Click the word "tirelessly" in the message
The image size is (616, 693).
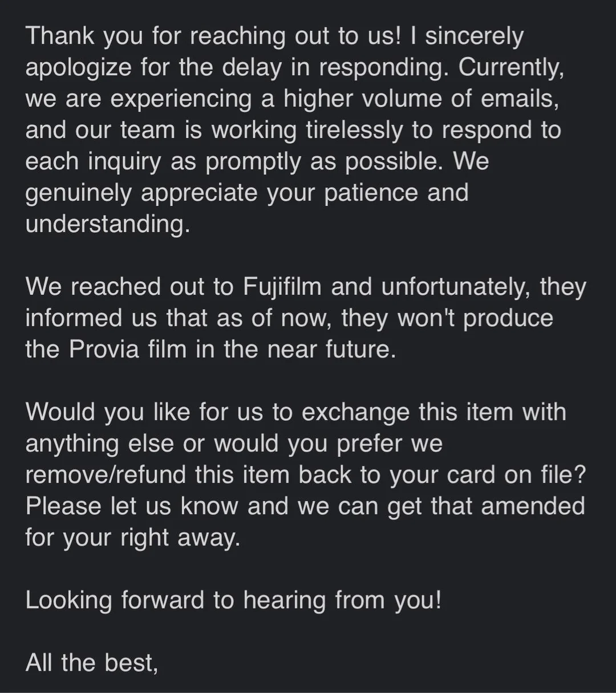tap(354, 130)
